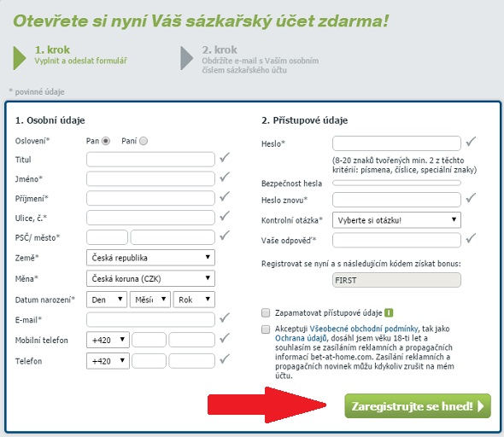This screenshot has height=437, width=504.
Task: Select the Pan radio button
Action: 106,141
